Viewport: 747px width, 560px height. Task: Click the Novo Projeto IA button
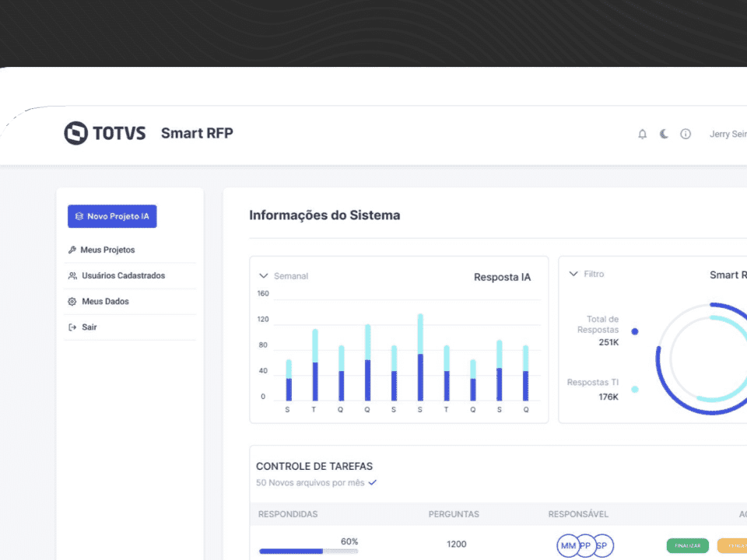(x=112, y=216)
